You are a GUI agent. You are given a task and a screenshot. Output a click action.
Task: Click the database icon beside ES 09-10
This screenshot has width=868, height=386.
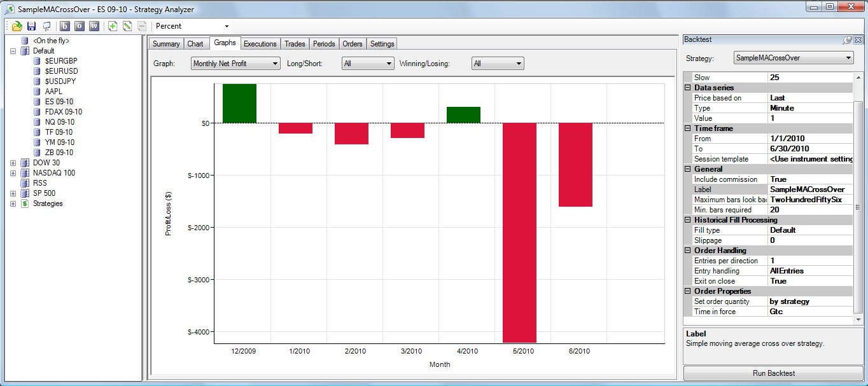[x=38, y=102]
